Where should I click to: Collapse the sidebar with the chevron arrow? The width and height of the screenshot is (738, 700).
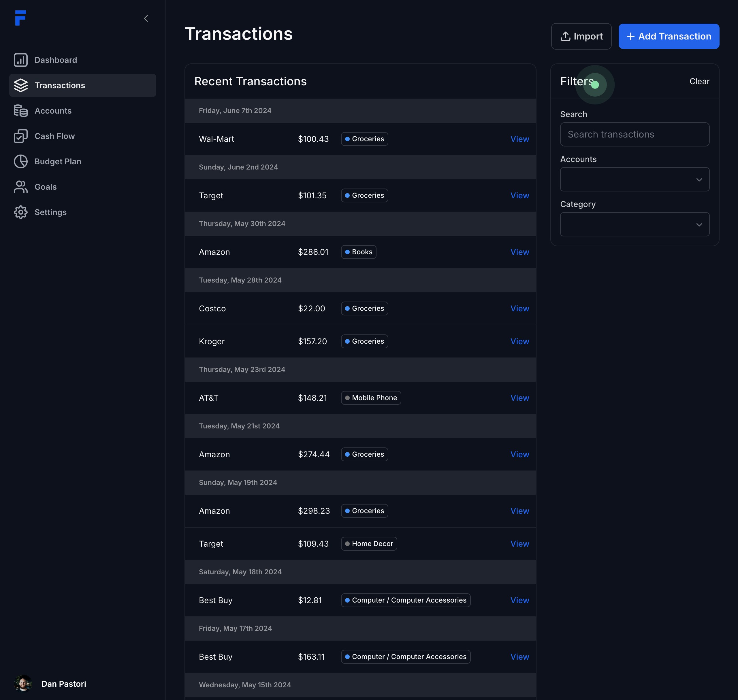tap(146, 18)
